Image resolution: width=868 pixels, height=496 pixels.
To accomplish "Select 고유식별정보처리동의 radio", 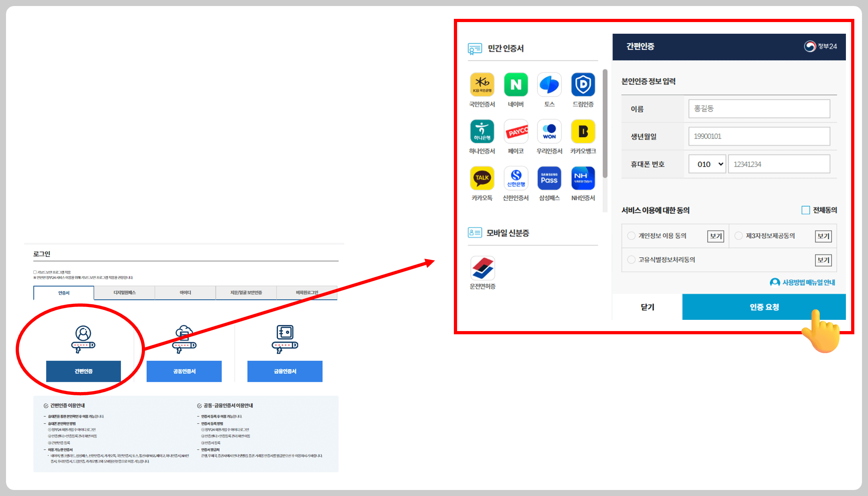I will coord(631,260).
